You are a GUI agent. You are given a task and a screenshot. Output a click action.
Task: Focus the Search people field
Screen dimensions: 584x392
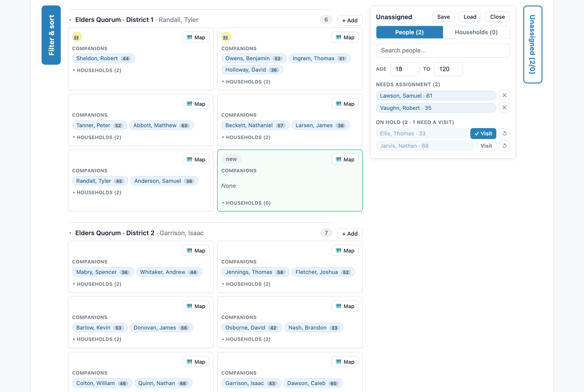443,50
